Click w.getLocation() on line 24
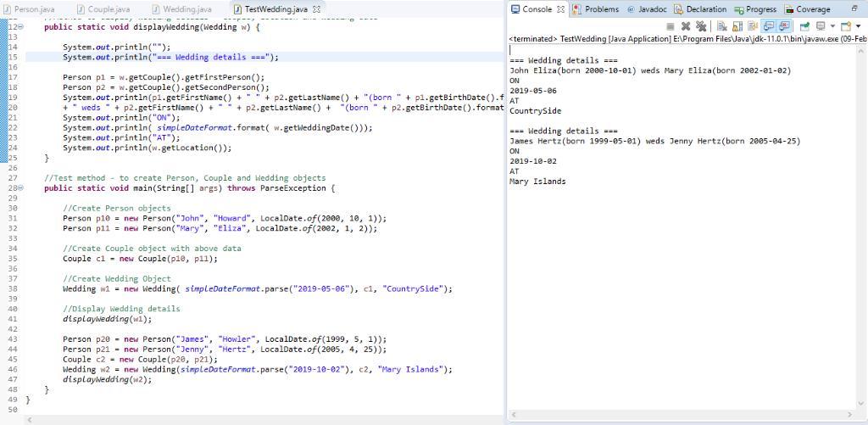This screenshot has height=425, width=868. [186, 148]
